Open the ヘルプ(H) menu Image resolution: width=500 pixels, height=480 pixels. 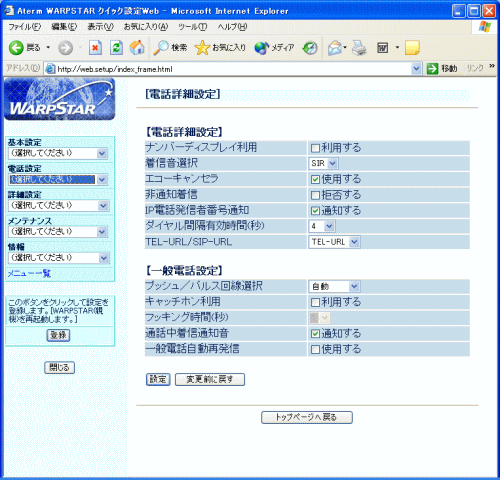pos(232,27)
